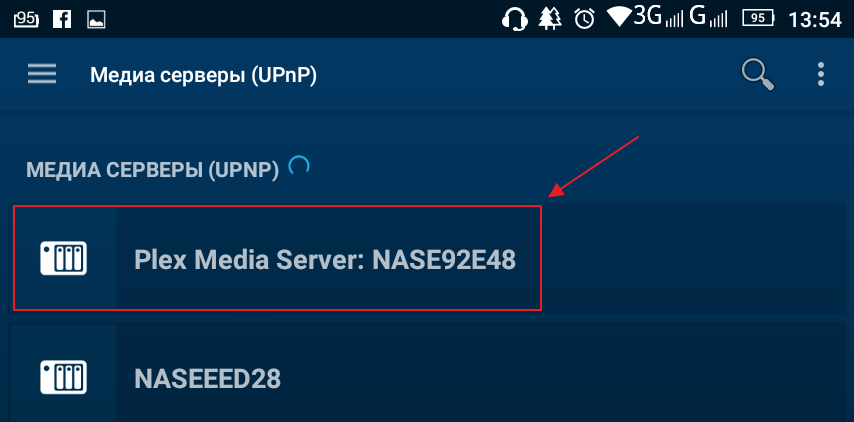The height and width of the screenshot is (422, 854).
Task: Tap the alarm clock status icon
Action: click(584, 20)
